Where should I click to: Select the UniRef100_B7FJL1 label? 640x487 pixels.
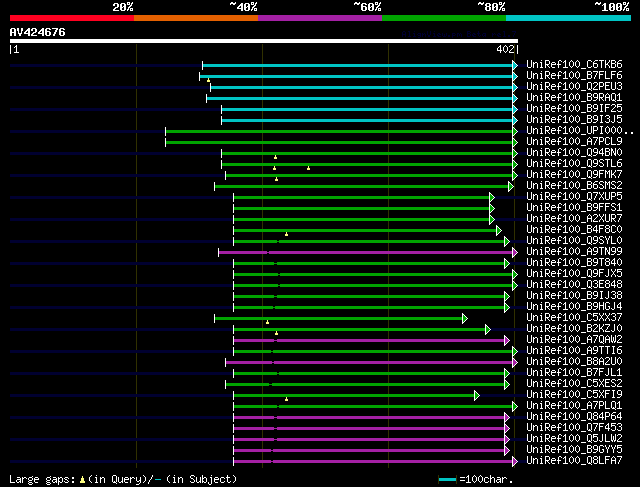[574, 373]
